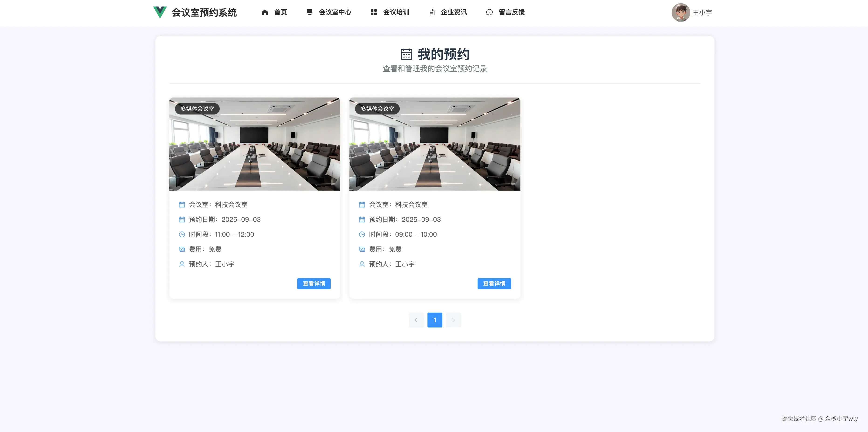
Task: Select the 会议室中心 monitor icon
Action: tap(309, 12)
